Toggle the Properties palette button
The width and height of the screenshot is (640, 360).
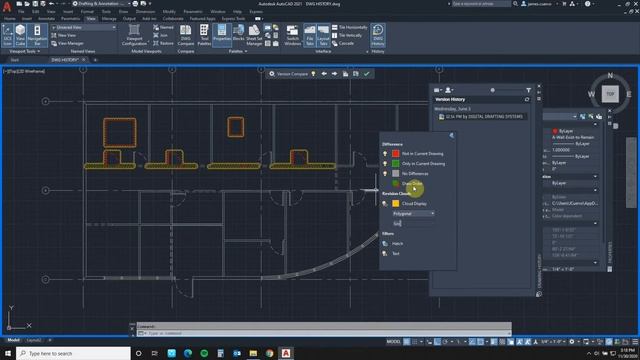coord(222,35)
